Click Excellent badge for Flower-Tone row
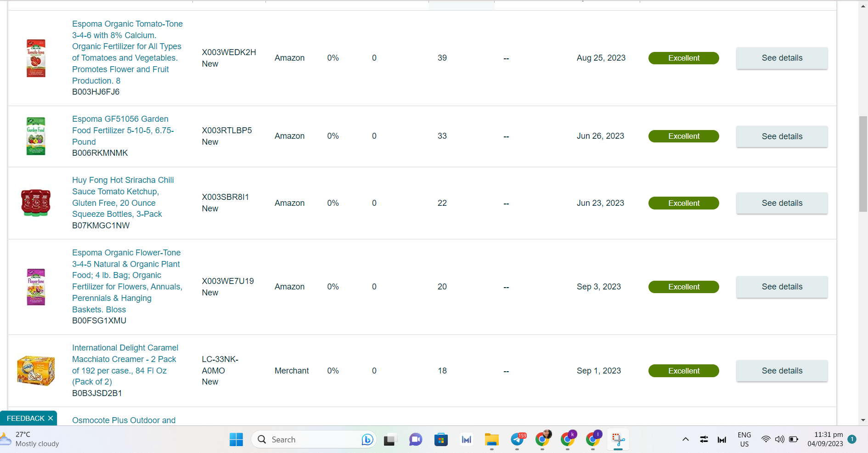868x453 pixels. 683,287
